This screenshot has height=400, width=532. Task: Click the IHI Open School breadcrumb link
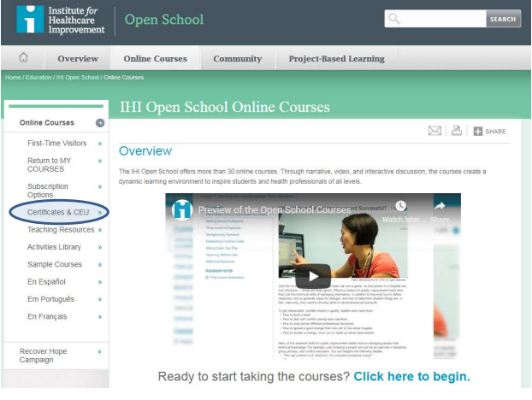point(77,78)
